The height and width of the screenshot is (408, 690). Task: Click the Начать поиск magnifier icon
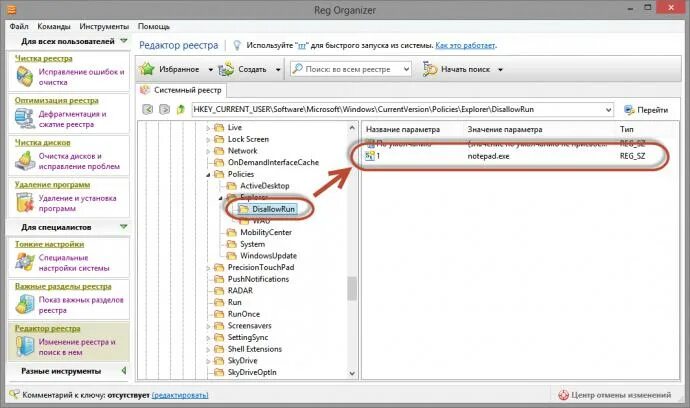(429, 69)
